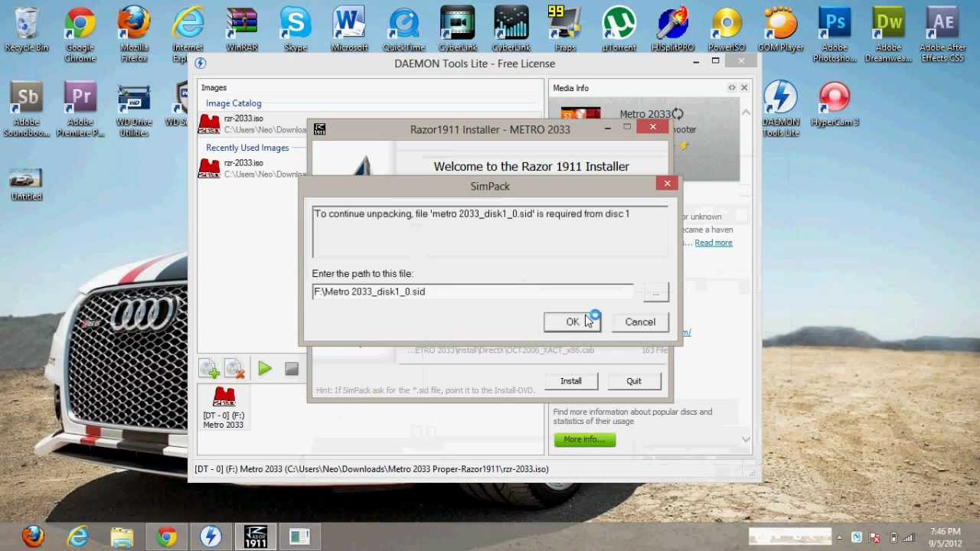This screenshot has height=551, width=980.
Task: Click the green More info button
Action: tap(584, 439)
